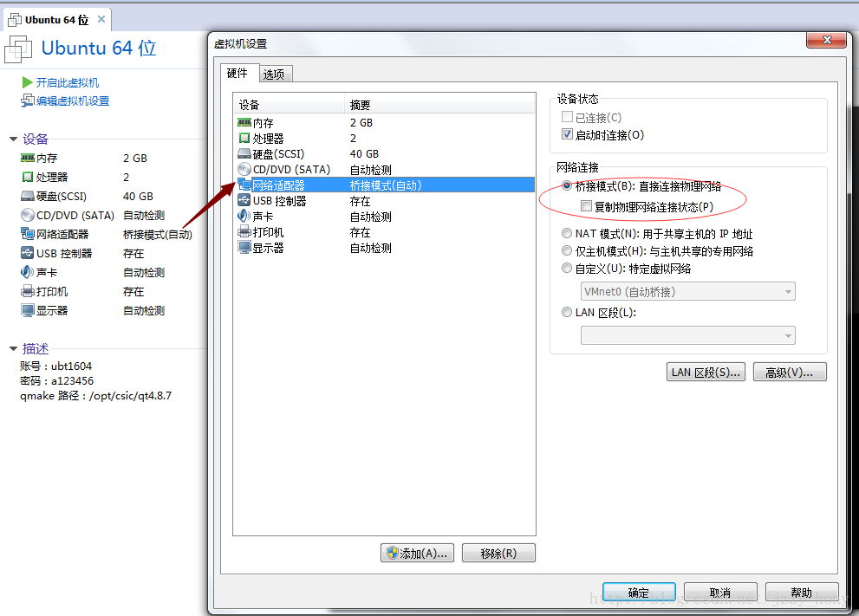This screenshot has width=859, height=616.
Task: Click the 打印机 printer icon in dialog
Action: pyautogui.click(x=244, y=232)
